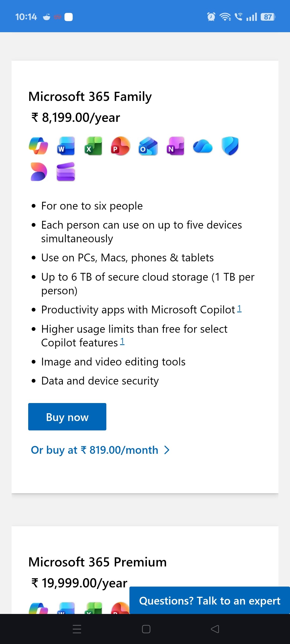Image resolution: width=290 pixels, height=644 pixels.
Task: Tap the Android home navigation button
Action: 146,629
